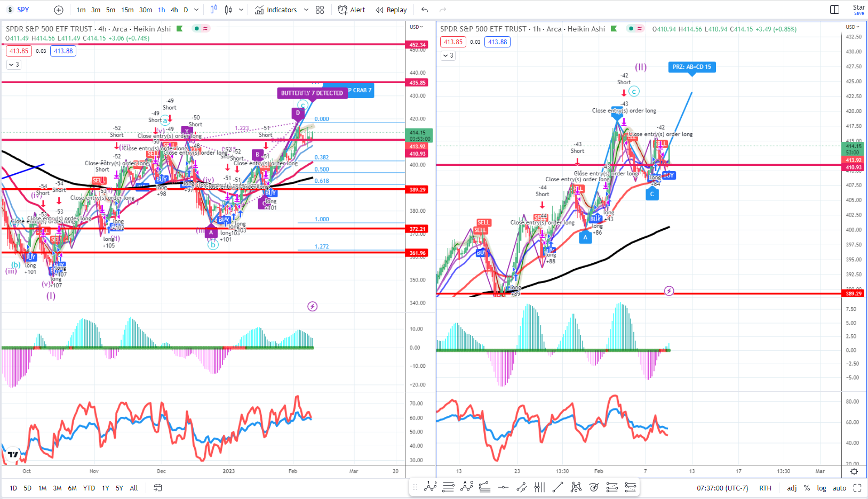Open the go-to-date calendar icon
868x499 pixels.
click(158, 488)
